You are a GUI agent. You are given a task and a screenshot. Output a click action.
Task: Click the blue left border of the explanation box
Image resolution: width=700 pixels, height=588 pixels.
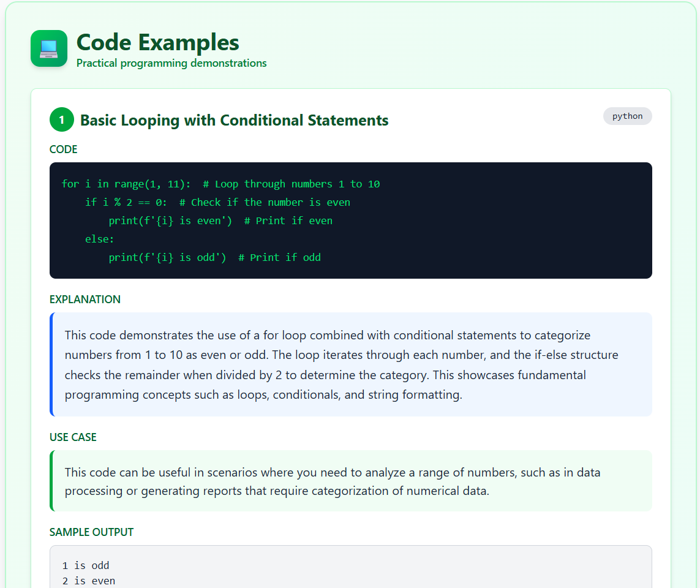[51, 364]
